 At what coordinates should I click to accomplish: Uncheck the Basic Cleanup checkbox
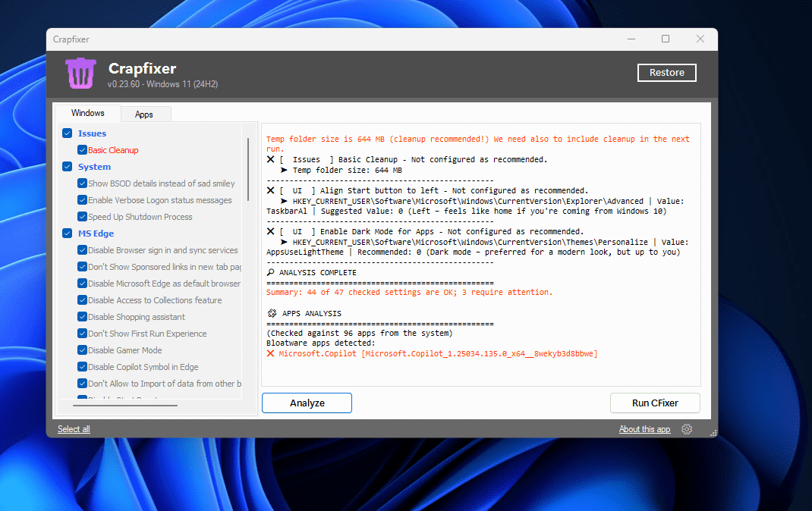tap(83, 150)
